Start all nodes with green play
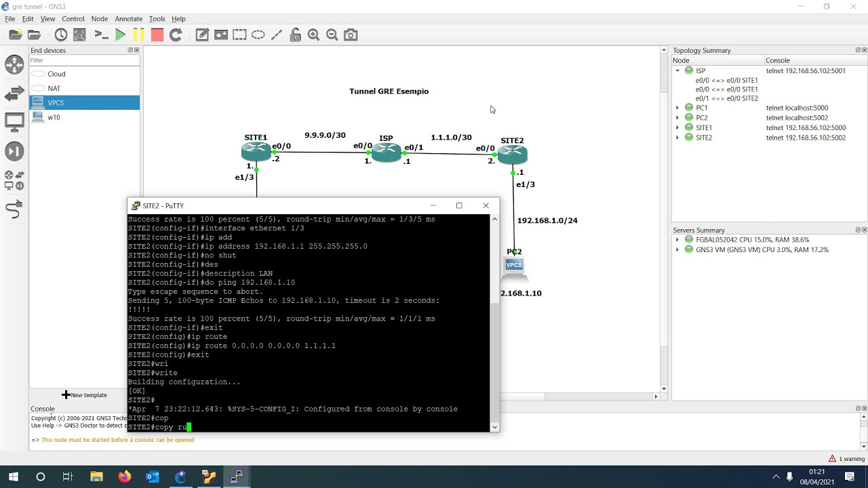Image resolution: width=868 pixels, height=488 pixels. coord(120,35)
